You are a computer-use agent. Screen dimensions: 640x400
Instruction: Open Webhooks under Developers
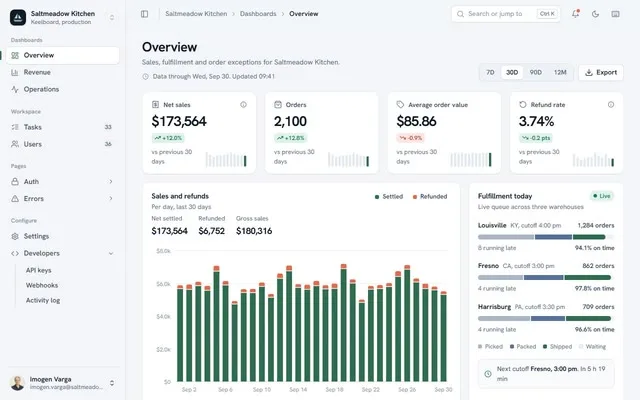tap(42, 285)
